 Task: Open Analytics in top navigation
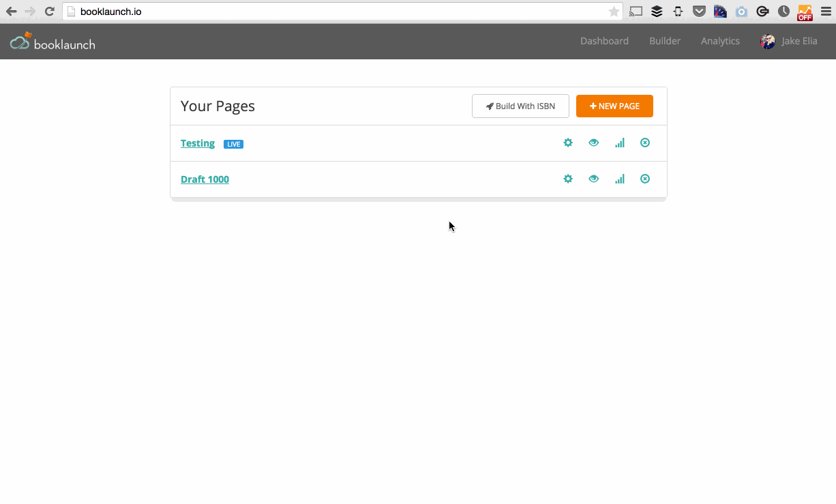[x=720, y=41]
